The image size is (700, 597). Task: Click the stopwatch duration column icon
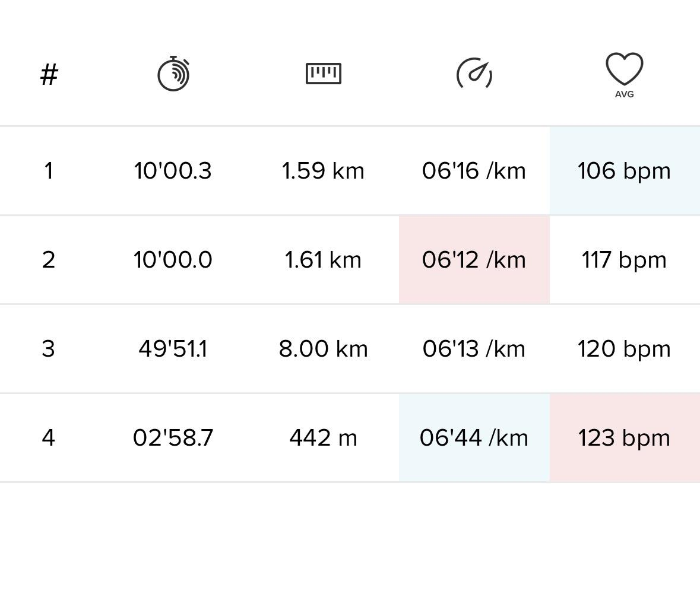pyautogui.click(x=173, y=74)
